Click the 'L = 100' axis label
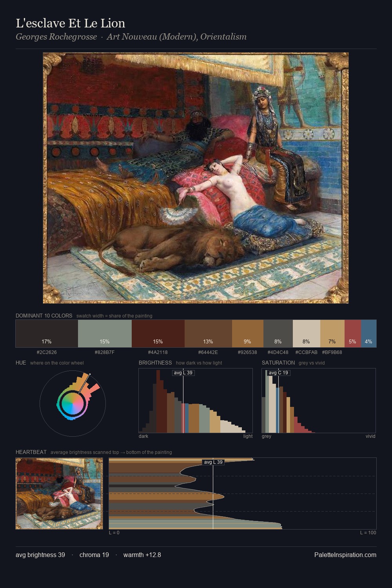 click(x=368, y=533)
